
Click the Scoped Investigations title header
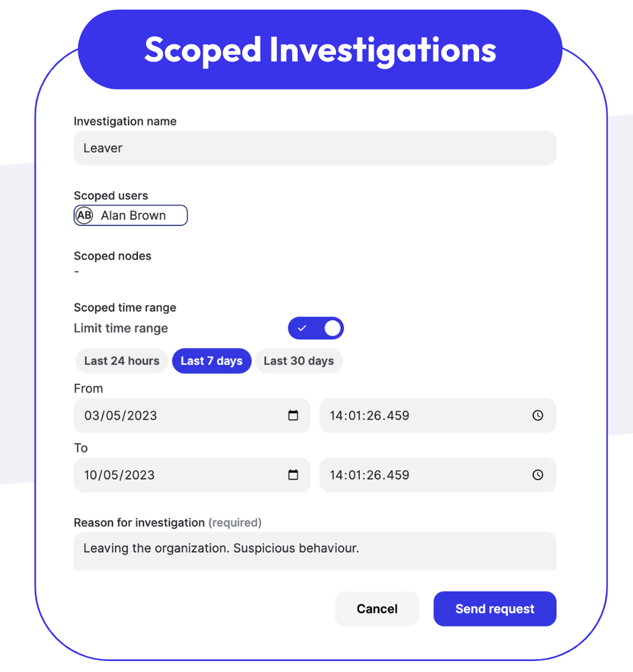pyautogui.click(x=320, y=49)
